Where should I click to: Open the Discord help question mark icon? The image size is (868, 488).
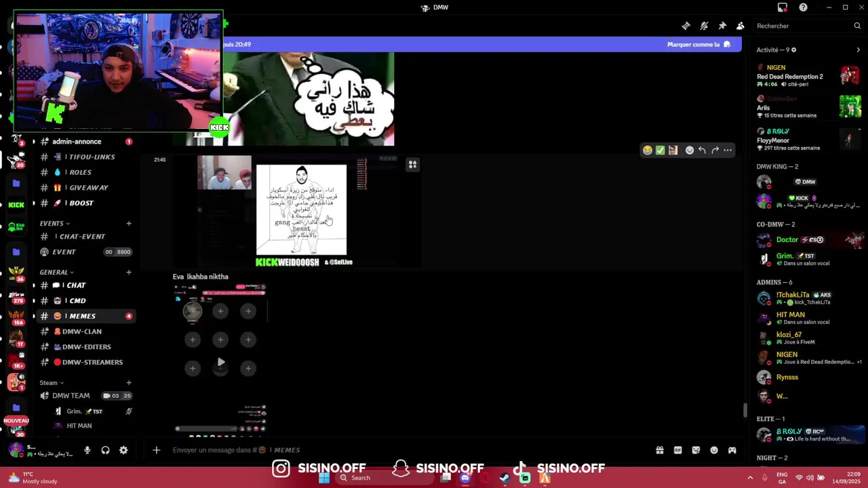point(804,7)
